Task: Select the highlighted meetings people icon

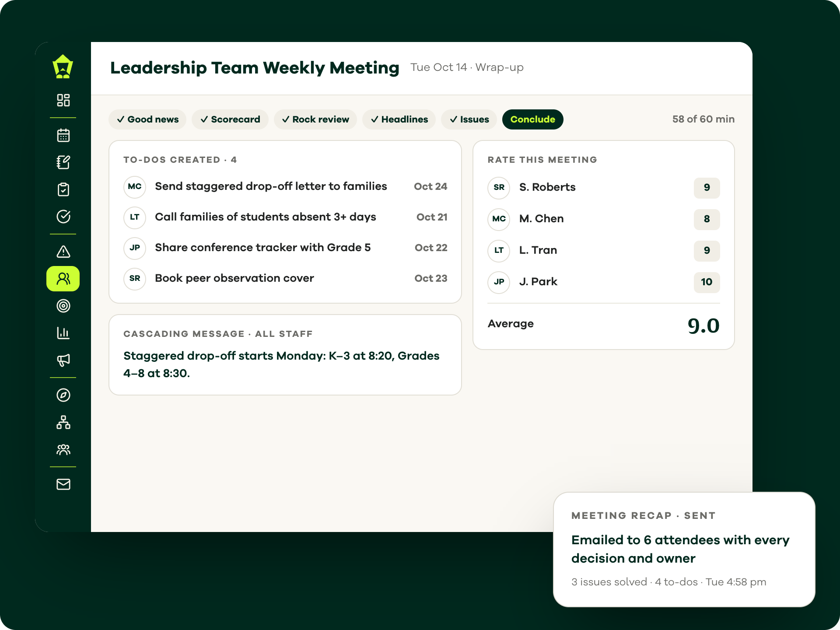Action: [x=63, y=279]
